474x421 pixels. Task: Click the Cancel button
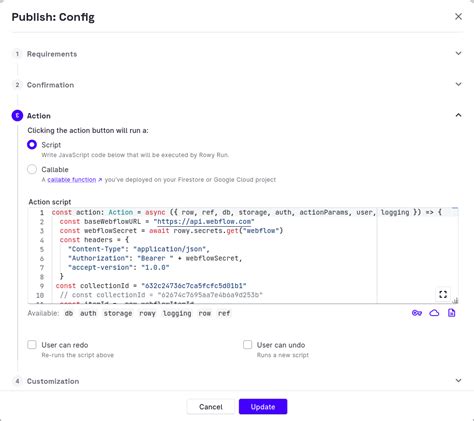click(211, 407)
